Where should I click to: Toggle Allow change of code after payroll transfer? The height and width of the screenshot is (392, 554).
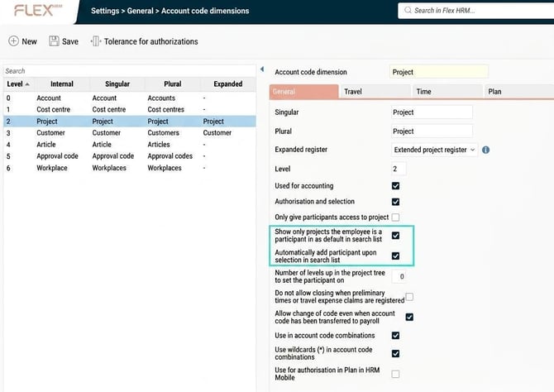[409, 317]
